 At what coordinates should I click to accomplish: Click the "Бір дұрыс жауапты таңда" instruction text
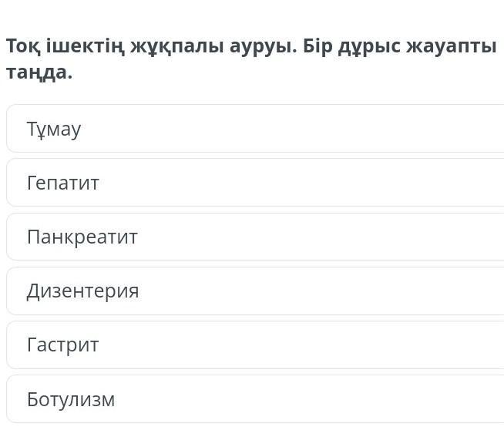tap(401, 46)
